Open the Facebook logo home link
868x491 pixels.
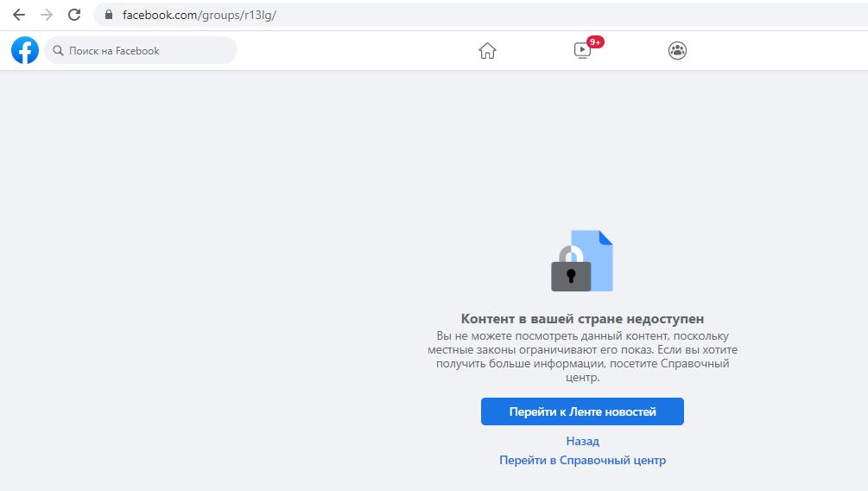pyautogui.click(x=25, y=50)
